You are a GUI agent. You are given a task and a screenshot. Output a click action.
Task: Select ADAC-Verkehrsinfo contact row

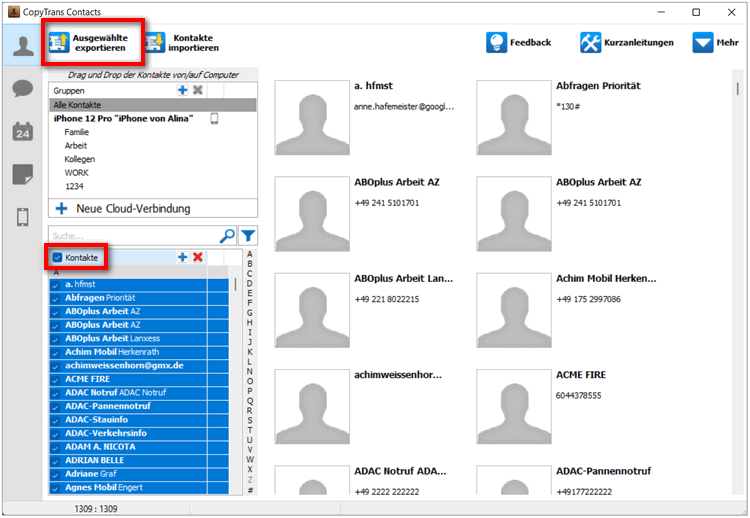(139, 433)
